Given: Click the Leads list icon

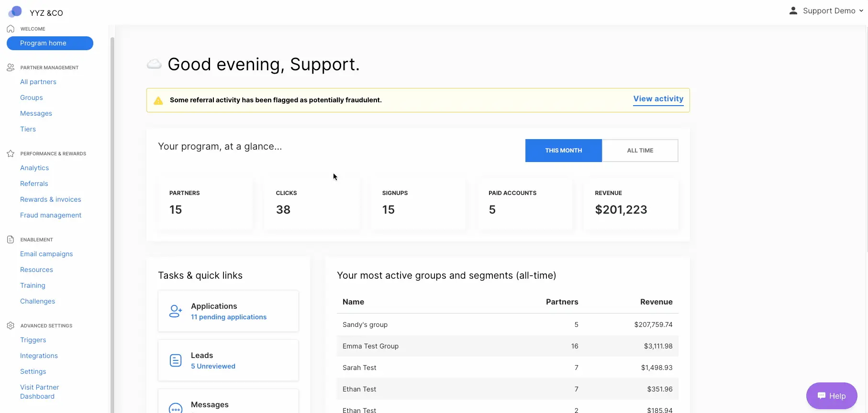Looking at the screenshot, I should coord(176,360).
